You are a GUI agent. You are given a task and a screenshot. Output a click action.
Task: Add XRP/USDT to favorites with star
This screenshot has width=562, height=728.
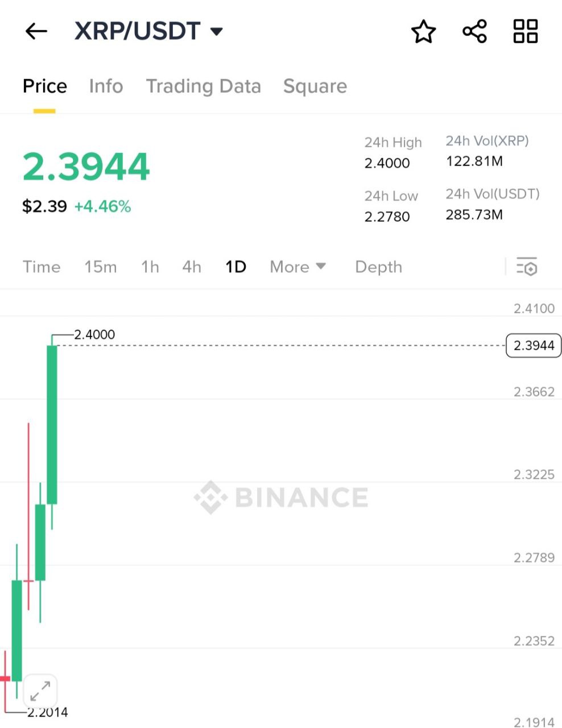coord(423,31)
